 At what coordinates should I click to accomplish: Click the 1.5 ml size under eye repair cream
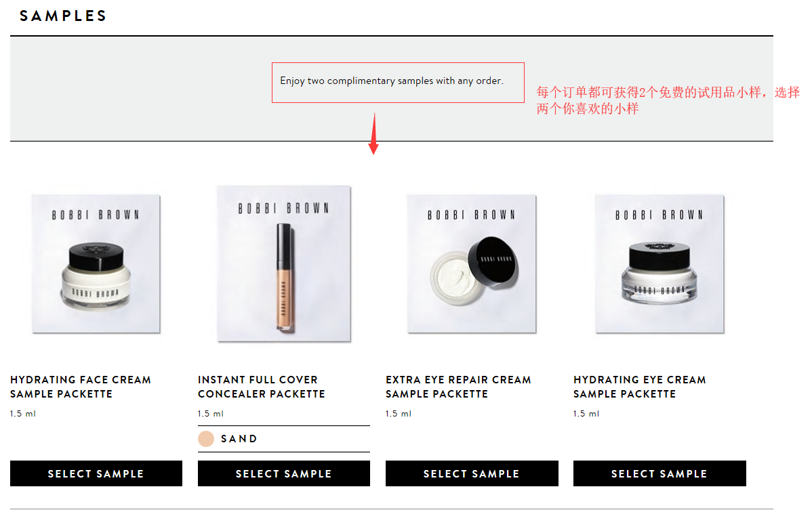click(x=399, y=414)
